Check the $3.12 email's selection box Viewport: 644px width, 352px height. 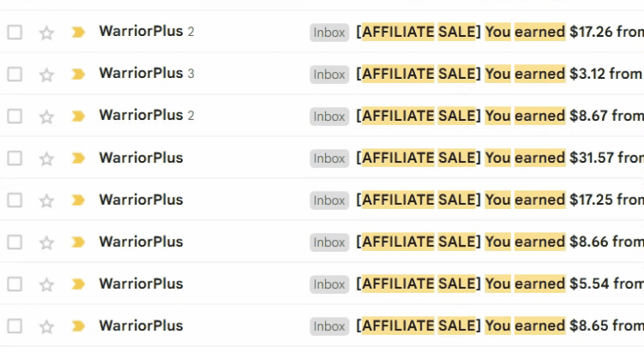[15, 75]
